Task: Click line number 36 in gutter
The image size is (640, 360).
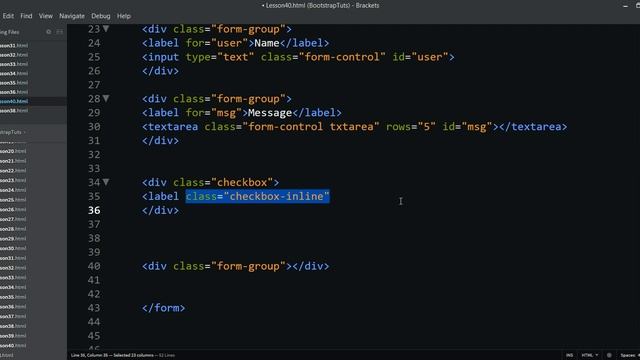Action: [x=94, y=210]
